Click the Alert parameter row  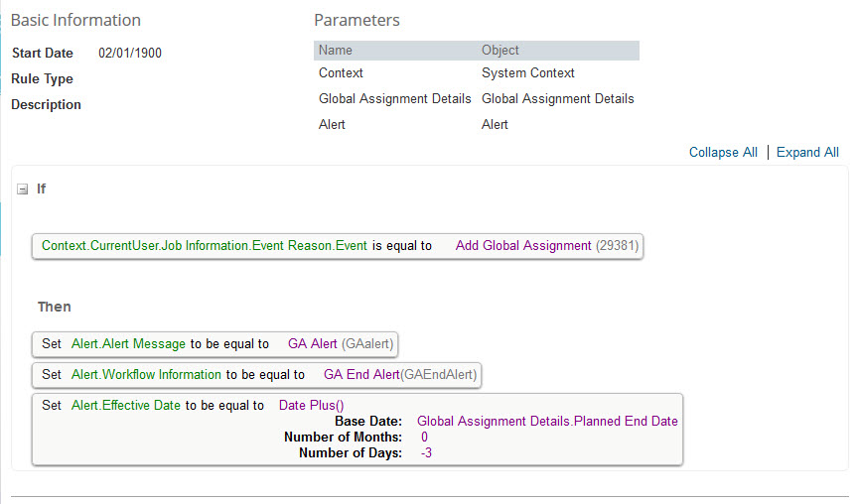[476, 124]
